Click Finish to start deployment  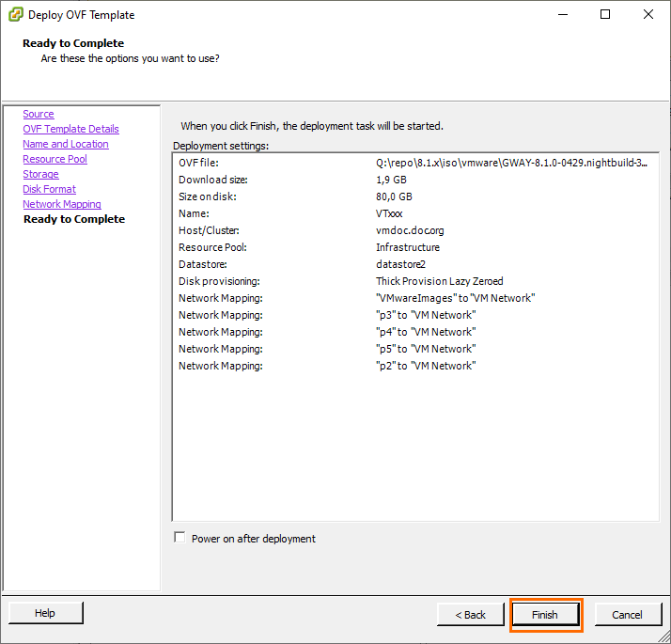coord(545,615)
